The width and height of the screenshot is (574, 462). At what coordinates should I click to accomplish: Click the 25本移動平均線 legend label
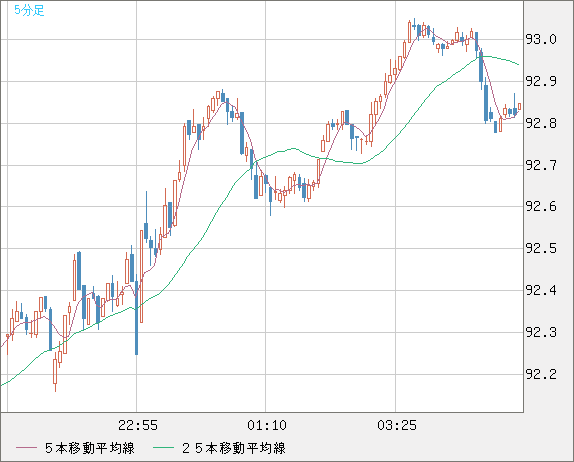coord(234,448)
